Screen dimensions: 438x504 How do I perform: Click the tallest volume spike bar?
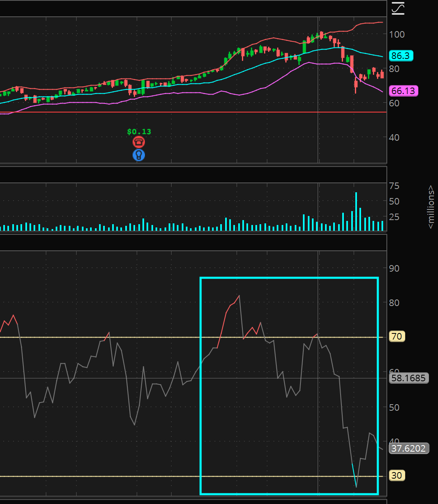[x=356, y=211]
